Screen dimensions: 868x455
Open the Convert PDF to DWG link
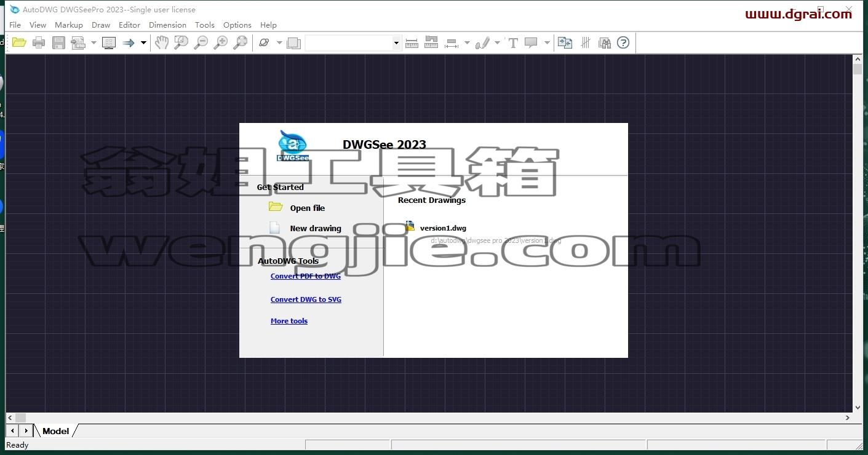[306, 276]
